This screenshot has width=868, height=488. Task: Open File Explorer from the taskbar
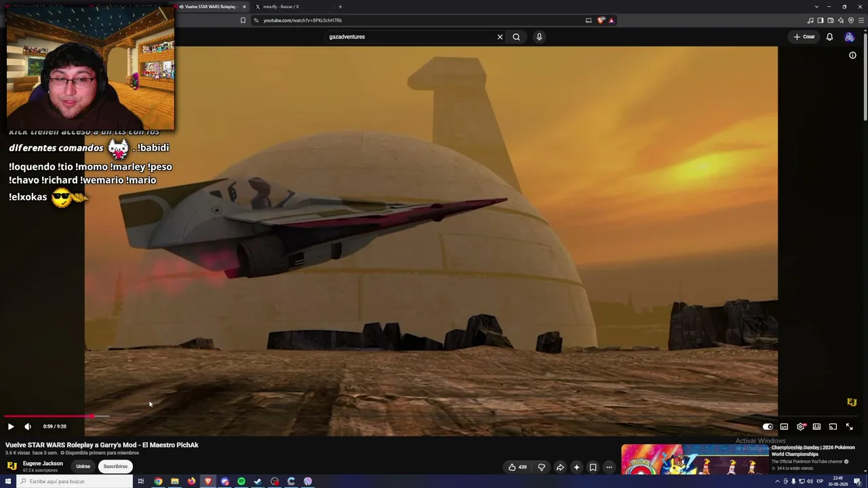[x=175, y=481]
